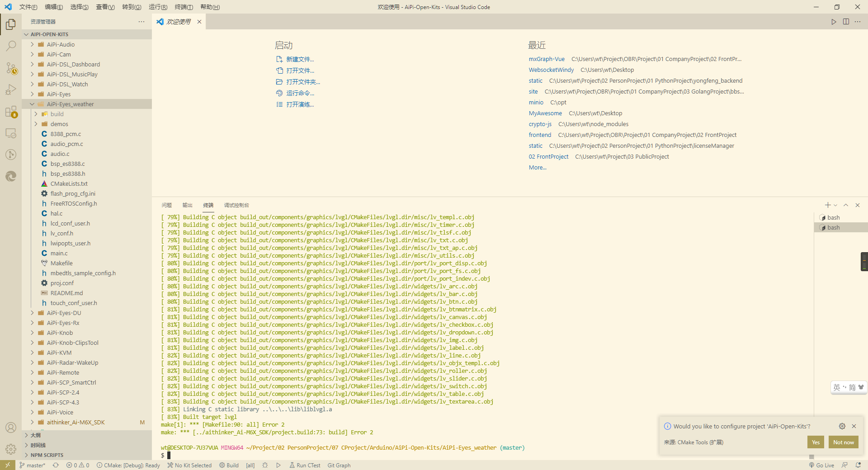
Task: Close the terminal panel
Action: point(858,205)
